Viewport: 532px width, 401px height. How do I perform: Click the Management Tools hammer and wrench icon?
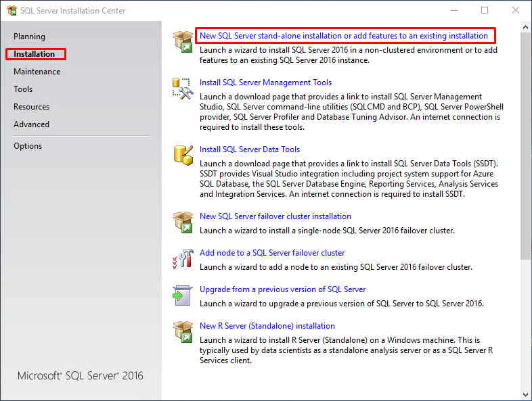click(183, 89)
